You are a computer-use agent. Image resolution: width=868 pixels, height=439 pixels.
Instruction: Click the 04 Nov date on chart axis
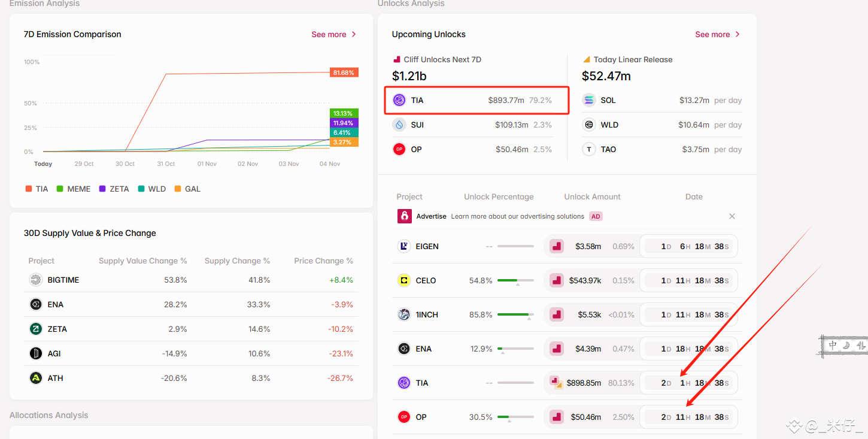[x=330, y=164]
